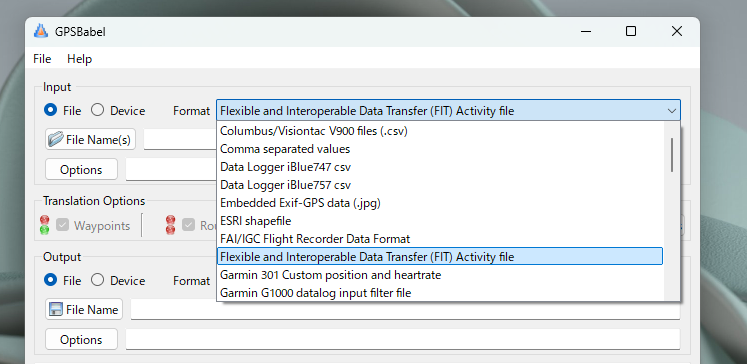Click the GPSBabel app icon in title bar
Viewport: 747px width, 364px height.
(x=41, y=31)
